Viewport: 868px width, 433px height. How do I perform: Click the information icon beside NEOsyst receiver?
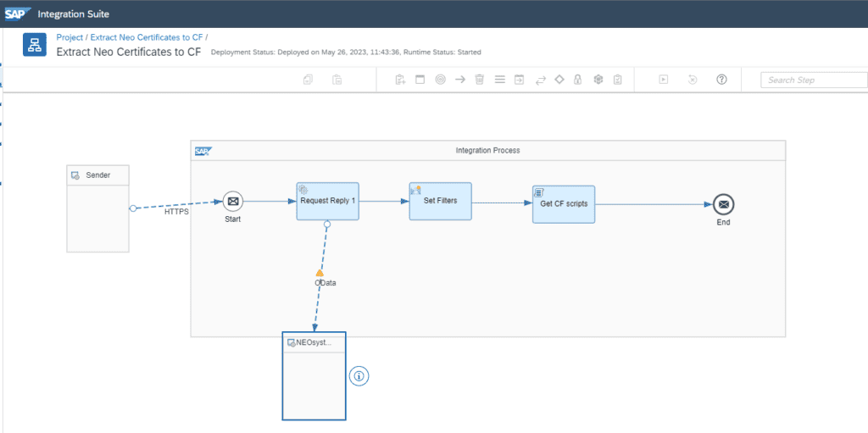pyautogui.click(x=359, y=376)
